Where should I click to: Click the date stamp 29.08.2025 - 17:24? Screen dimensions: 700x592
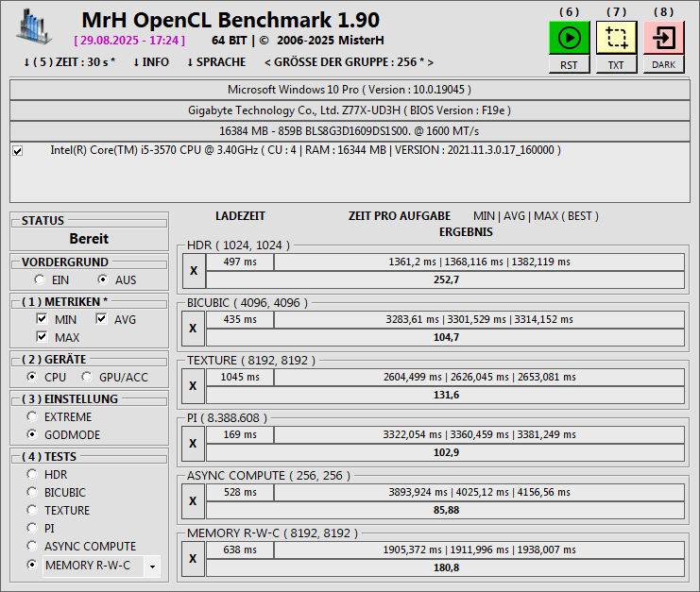(129, 41)
